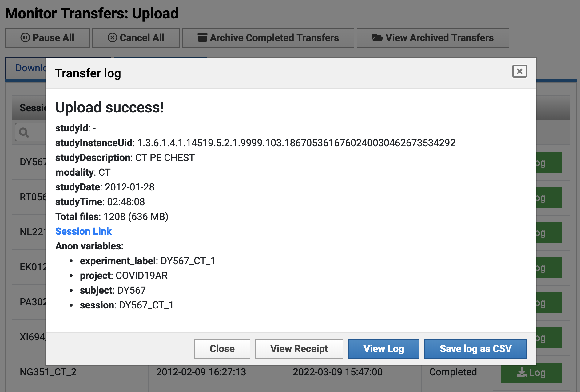Click the View Archived Transfers button text
The height and width of the screenshot is (392, 580).
[x=439, y=38]
